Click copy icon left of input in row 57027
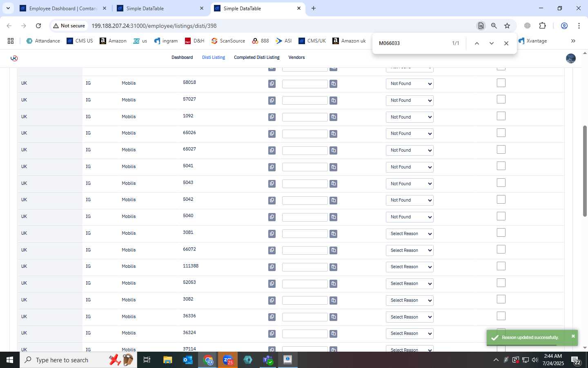588x368 pixels. [x=272, y=101]
